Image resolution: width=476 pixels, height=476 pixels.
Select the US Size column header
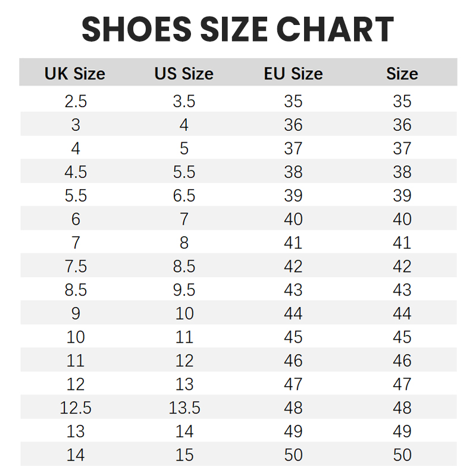click(184, 74)
